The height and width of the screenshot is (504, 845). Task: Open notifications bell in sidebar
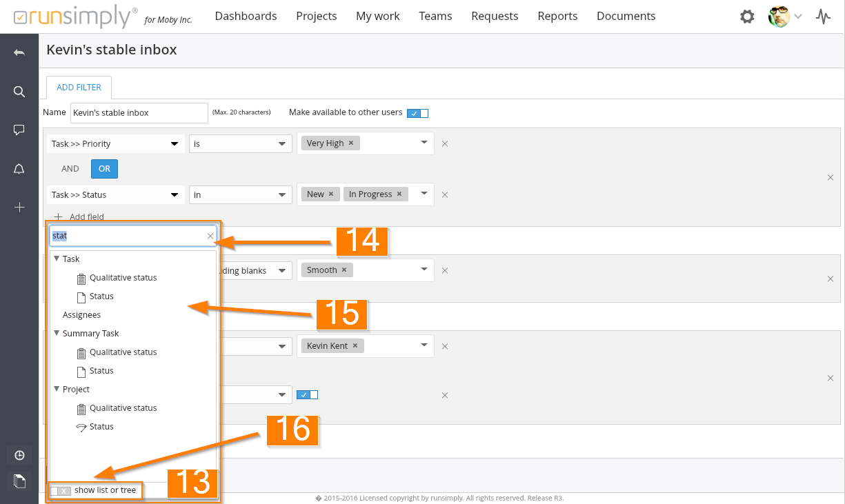pos(19,169)
